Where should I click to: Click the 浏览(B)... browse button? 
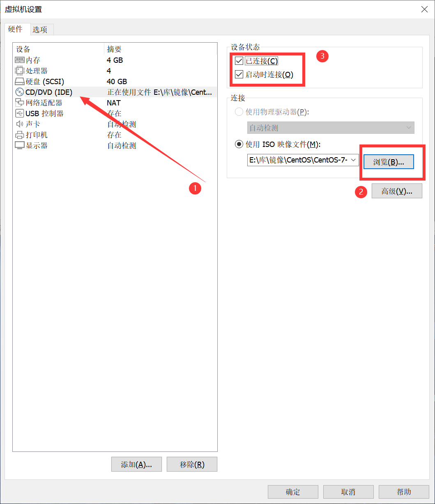coord(389,162)
